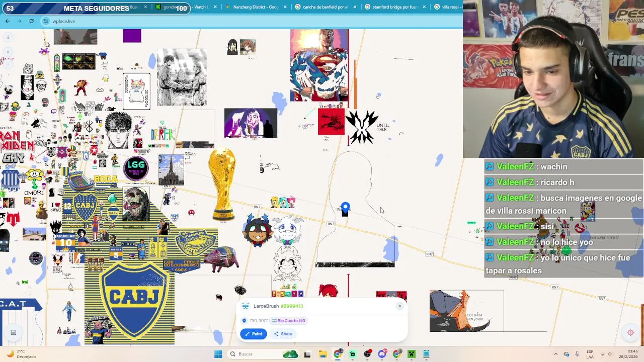Click the golden World Cup trophy artwork

coord(222,184)
